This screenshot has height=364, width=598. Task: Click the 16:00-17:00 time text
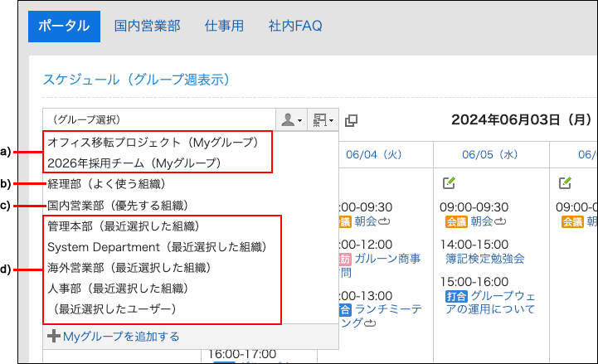click(x=242, y=354)
